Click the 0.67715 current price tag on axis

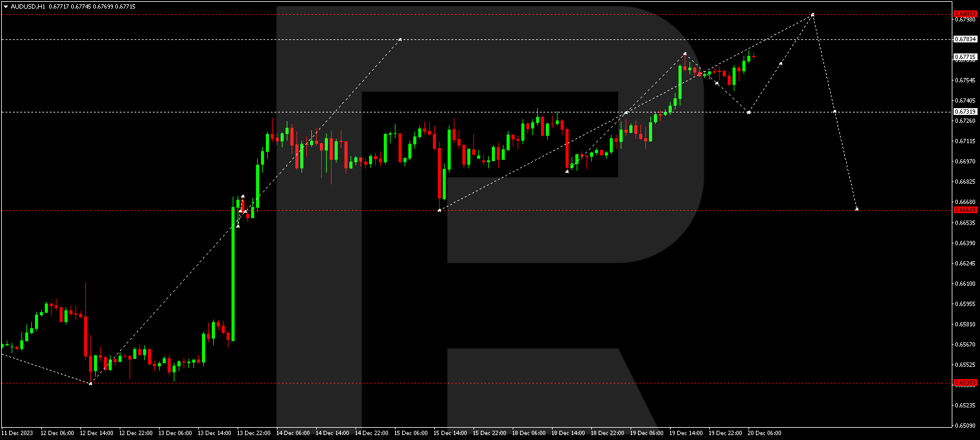click(965, 57)
